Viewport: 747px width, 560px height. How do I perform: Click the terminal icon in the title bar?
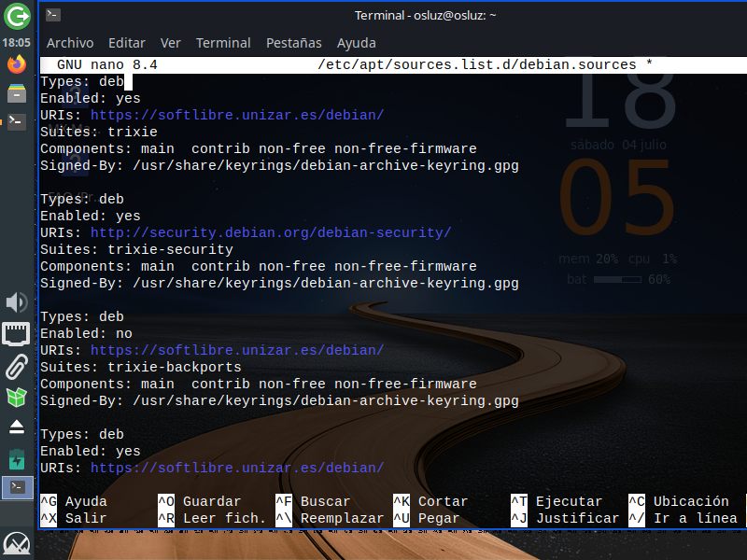tap(53, 15)
